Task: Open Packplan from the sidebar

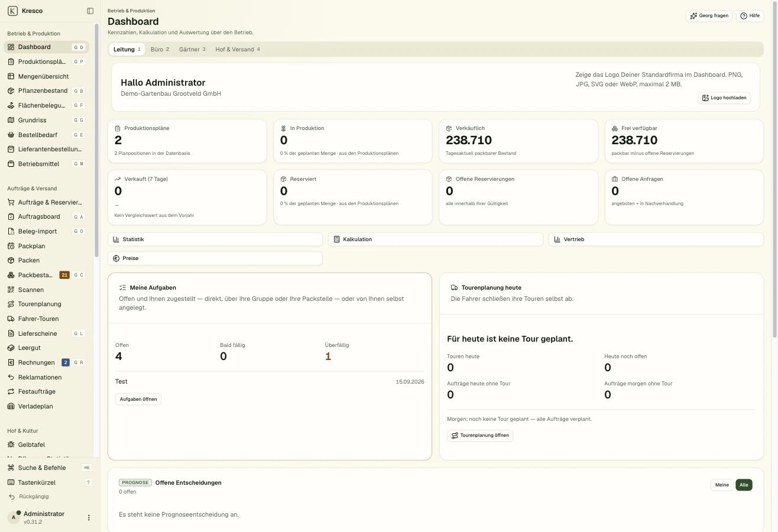Action: click(46, 246)
